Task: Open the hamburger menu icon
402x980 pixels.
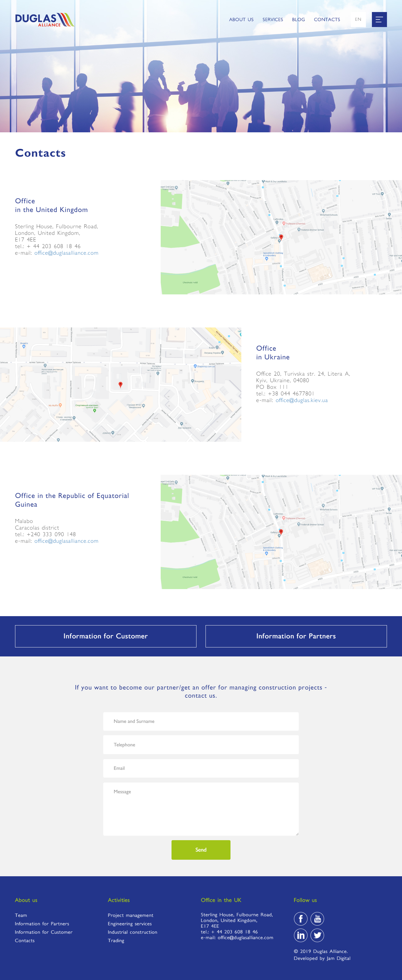Action: 379,20
